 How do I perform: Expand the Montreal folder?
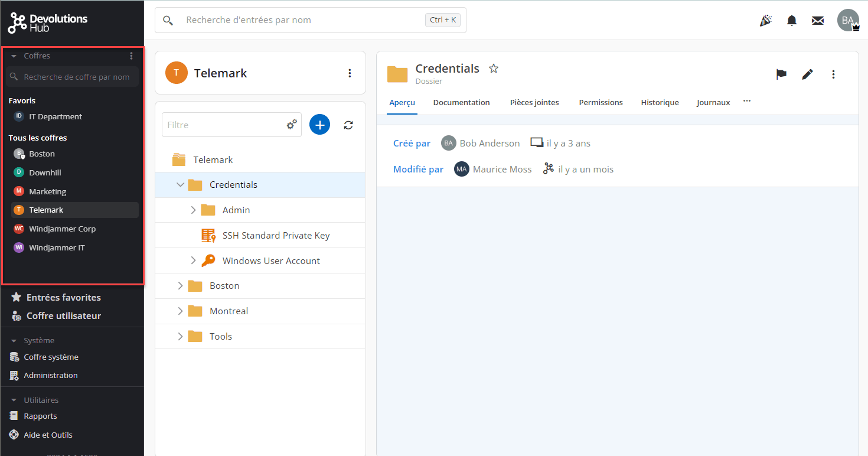coord(181,311)
